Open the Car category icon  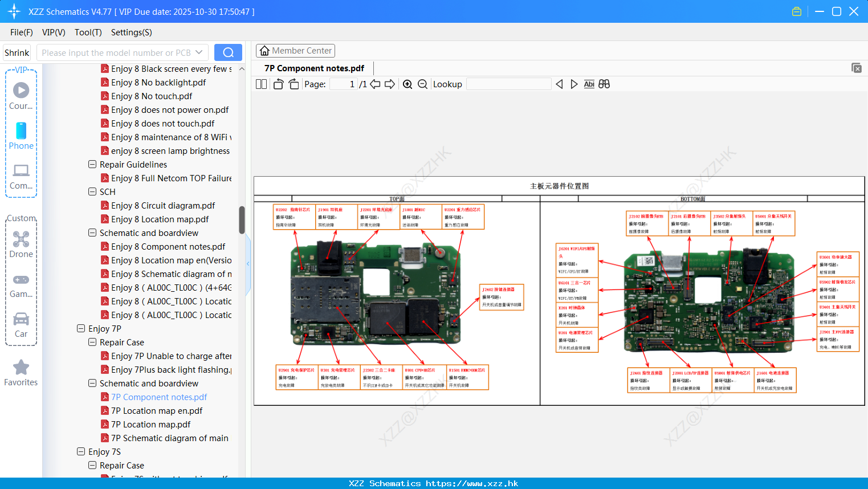(21, 319)
